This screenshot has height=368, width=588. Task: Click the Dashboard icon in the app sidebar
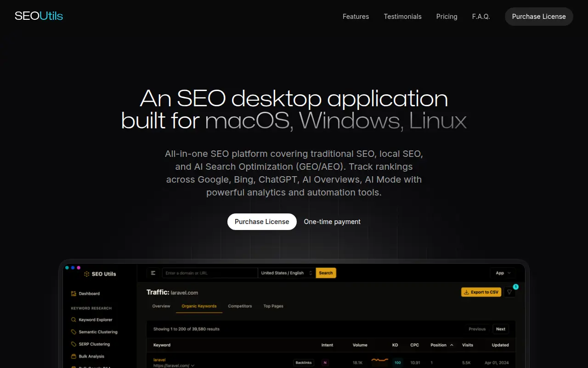click(x=73, y=293)
